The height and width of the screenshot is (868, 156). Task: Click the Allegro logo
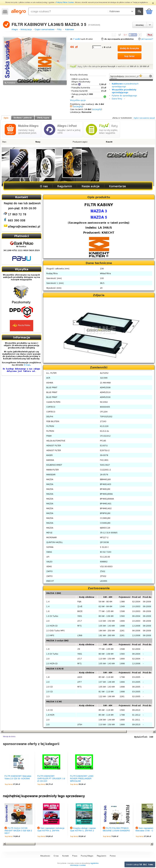click(19, 11)
